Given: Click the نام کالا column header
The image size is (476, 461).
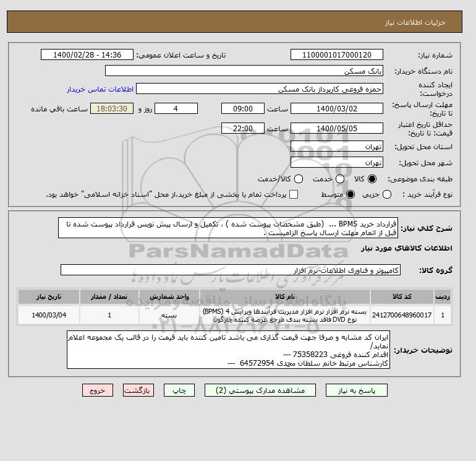Looking at the screenshot, I should 285,296.
